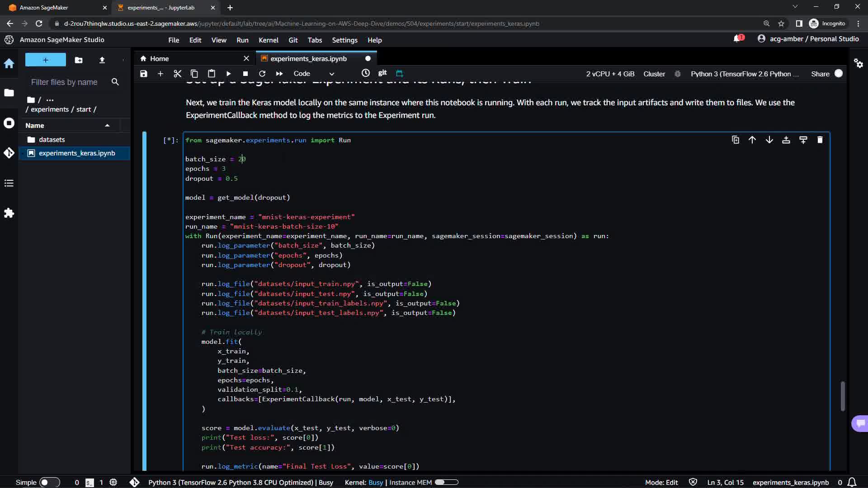
Task: Move the cell down with arrow icon
Action: tap(769, 140)
